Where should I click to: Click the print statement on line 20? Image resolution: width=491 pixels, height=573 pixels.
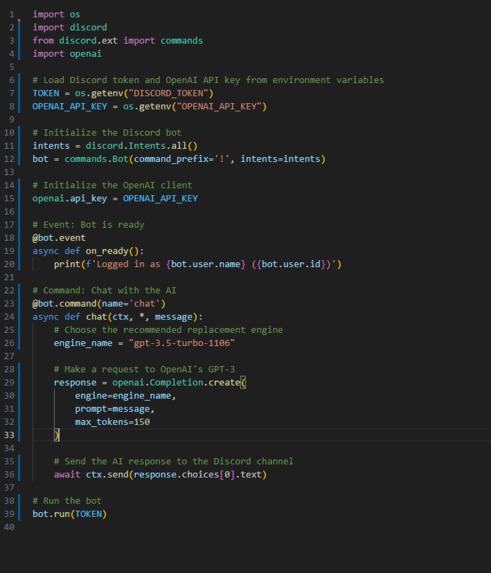tap(198, 264)
